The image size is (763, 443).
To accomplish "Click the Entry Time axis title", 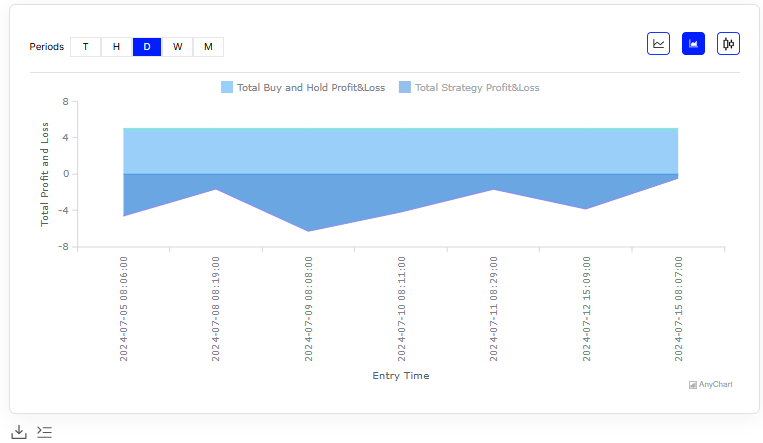I will point(400,376).
